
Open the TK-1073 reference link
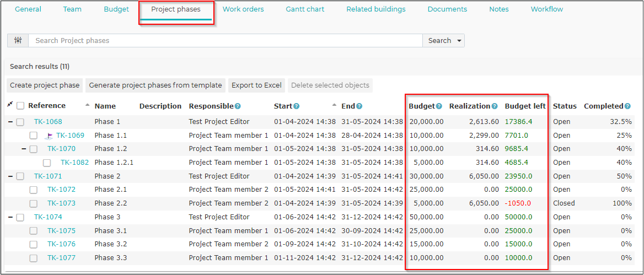[61, 203]
